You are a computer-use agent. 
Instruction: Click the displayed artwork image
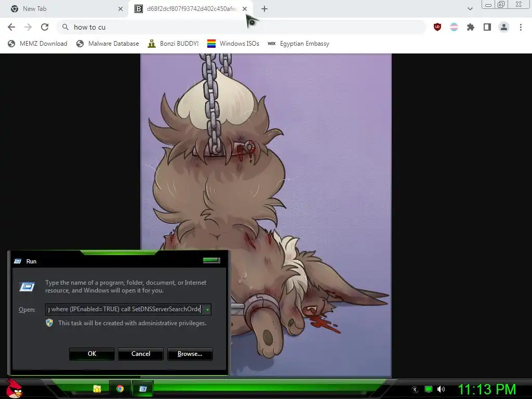pos(266,216)
